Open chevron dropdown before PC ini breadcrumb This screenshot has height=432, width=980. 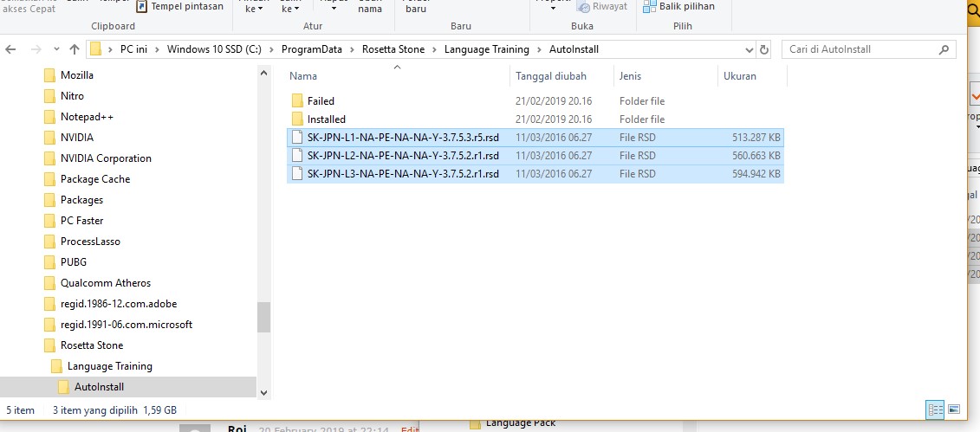[x=111, y=50]
